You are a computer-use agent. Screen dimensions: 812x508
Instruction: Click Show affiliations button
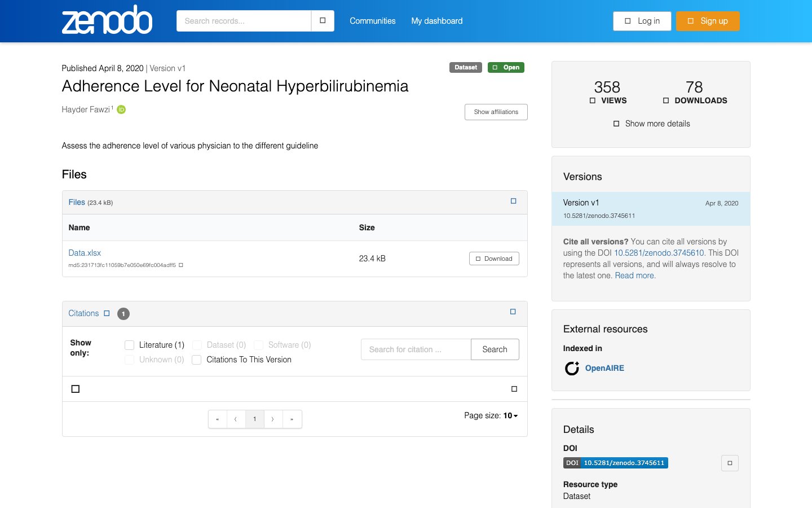pyautogui.click(x=496, y=112)
